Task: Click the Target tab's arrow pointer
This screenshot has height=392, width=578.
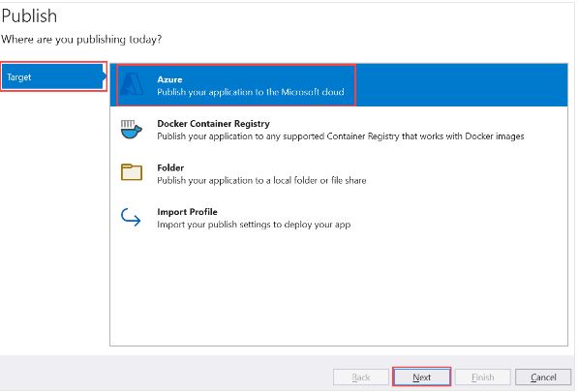Action: coord(105,76)
